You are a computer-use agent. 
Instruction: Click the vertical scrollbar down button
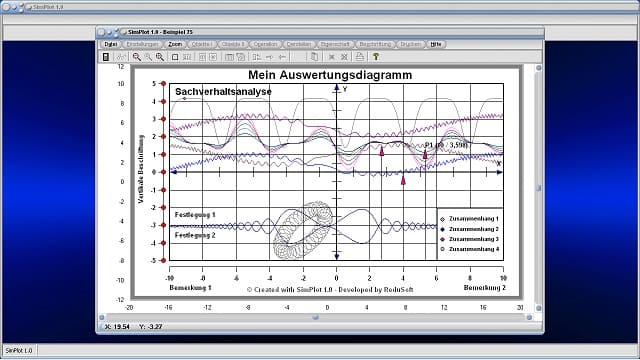coord(538,308)
